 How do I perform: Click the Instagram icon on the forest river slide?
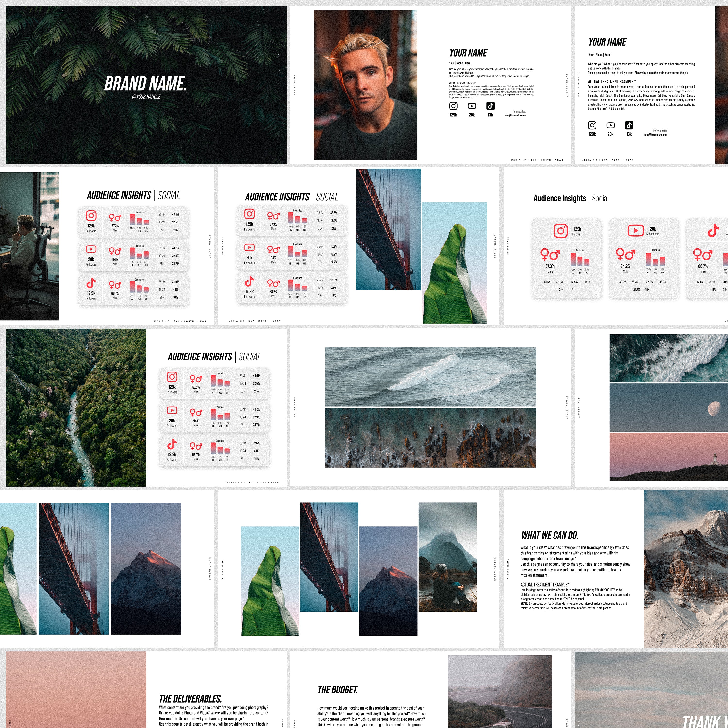point(172,377)
